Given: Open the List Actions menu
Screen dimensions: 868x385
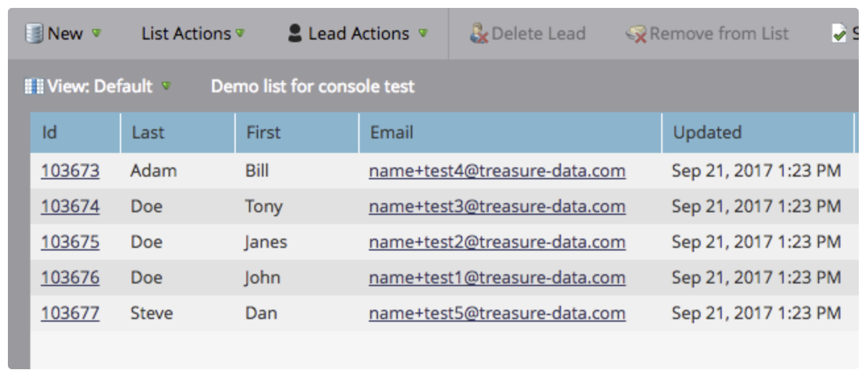Looking at the screenshot, I should (x=186, y=34).
